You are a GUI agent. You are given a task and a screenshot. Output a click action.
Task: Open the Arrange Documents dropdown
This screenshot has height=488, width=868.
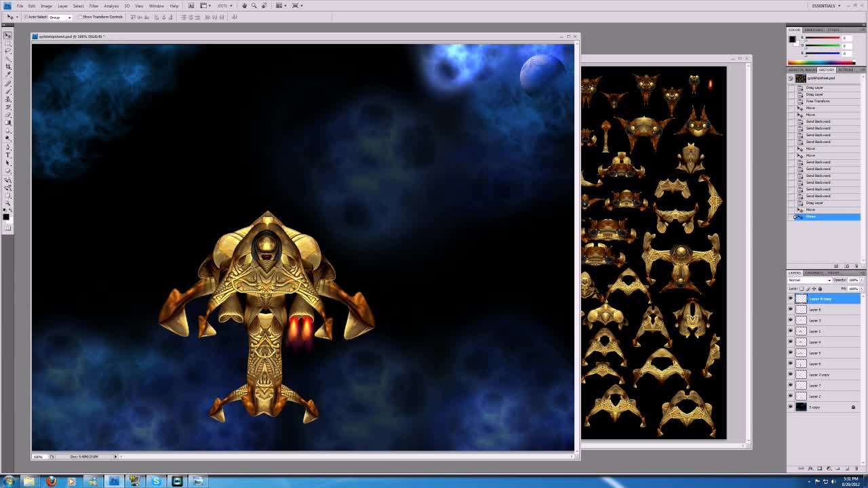281,5
